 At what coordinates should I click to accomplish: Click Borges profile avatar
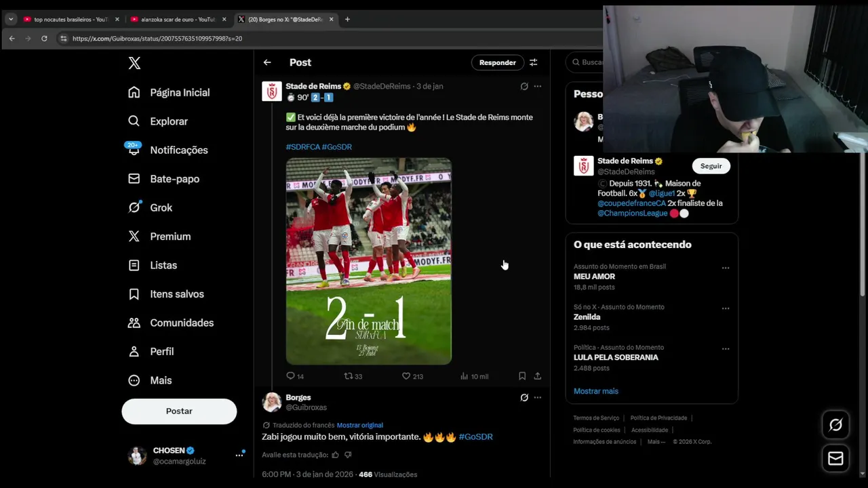[272, 402]
